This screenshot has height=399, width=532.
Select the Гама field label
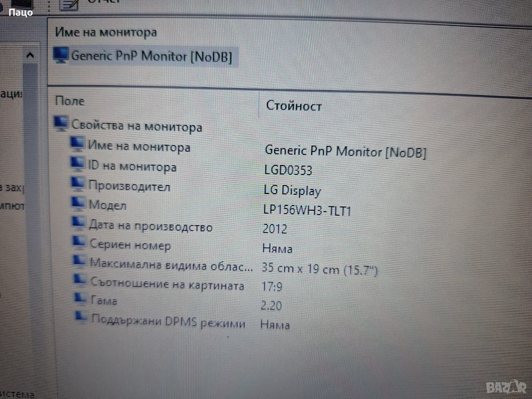click(x=104, y=300)
